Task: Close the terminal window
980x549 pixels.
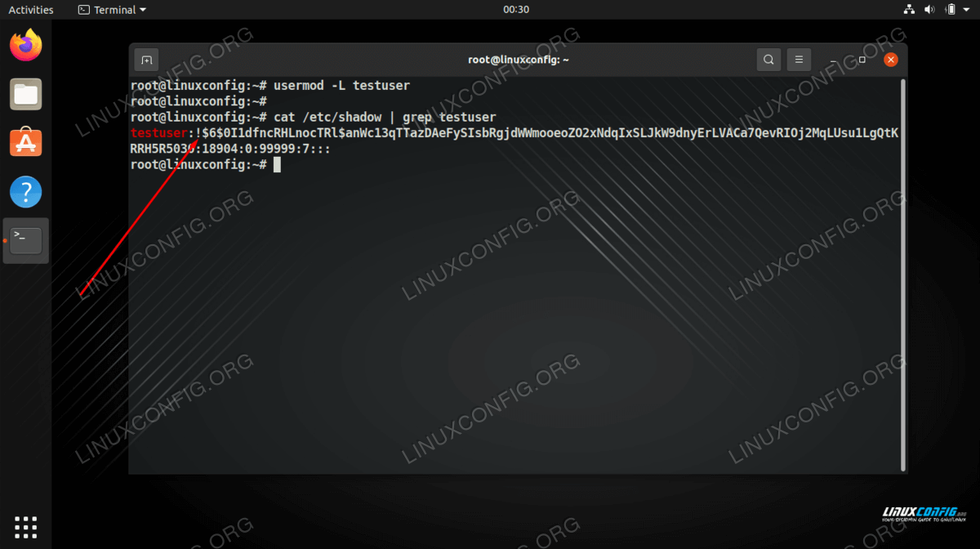Action: point(891,60)
